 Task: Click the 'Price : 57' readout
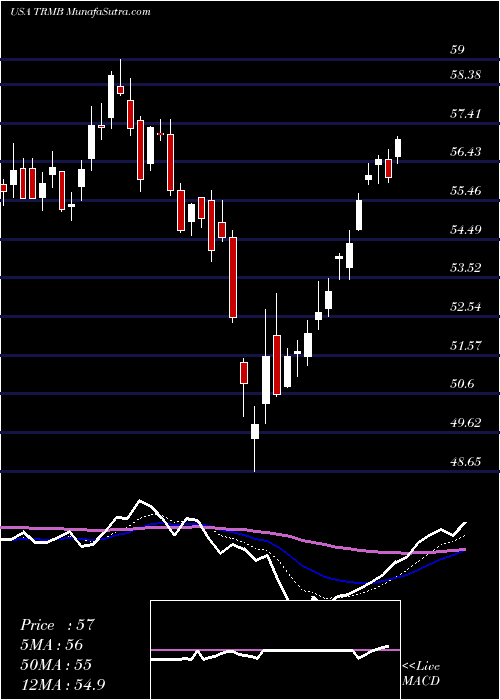(58, 625)
